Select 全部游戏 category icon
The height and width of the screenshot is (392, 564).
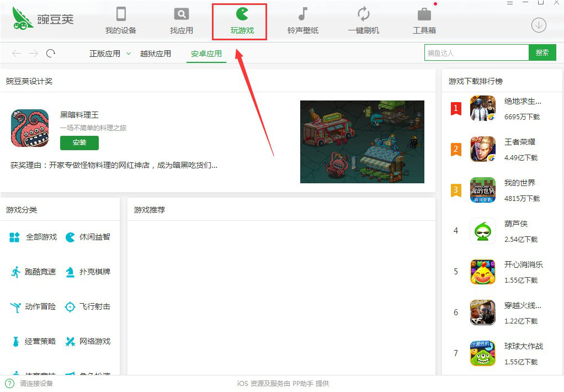14,237
